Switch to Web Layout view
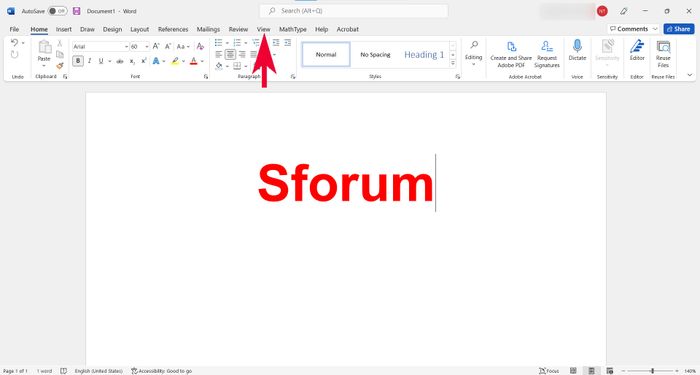Screen dimensions: 700x375 pyautogui.click(x=610, y=371)
